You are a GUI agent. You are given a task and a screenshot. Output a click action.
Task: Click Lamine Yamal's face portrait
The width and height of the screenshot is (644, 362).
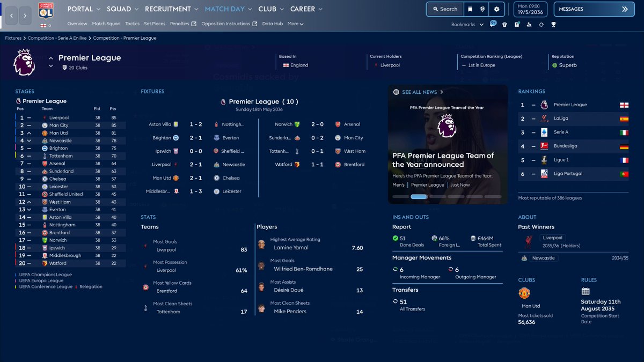tap(261, 244)
